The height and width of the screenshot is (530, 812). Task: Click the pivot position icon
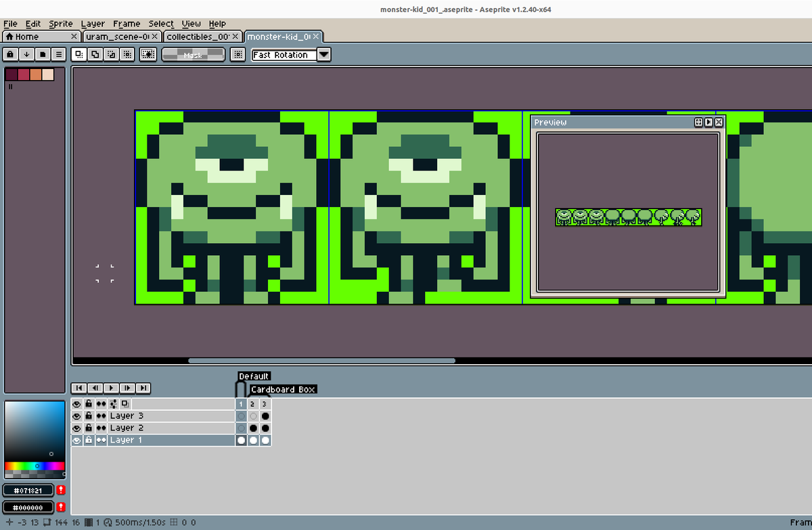click(x=238, y=54)
